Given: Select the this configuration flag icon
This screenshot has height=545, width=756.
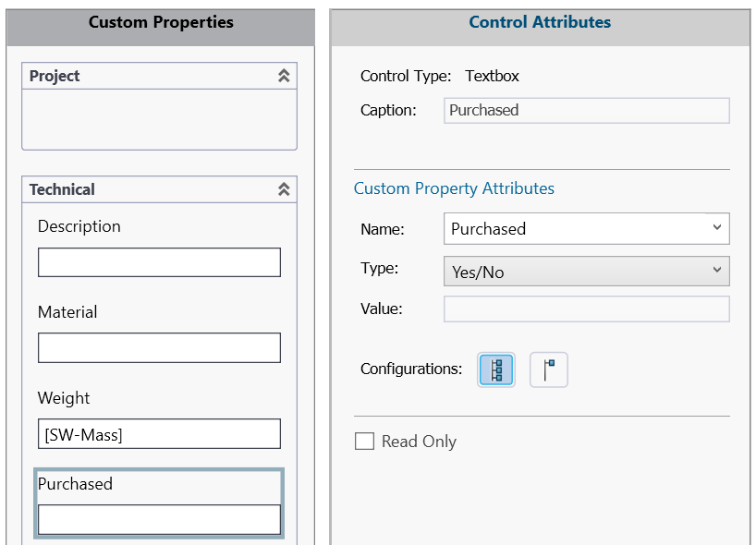Looking at the screenshot, I should pos(549,369).
